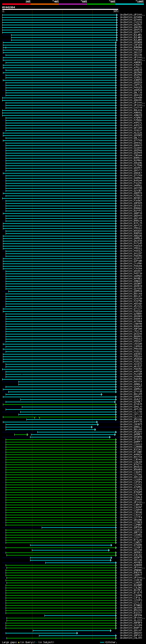Select hit UniRef100_B1GBW5
Screen dimensions: 146x644
(x=131, y=585)
